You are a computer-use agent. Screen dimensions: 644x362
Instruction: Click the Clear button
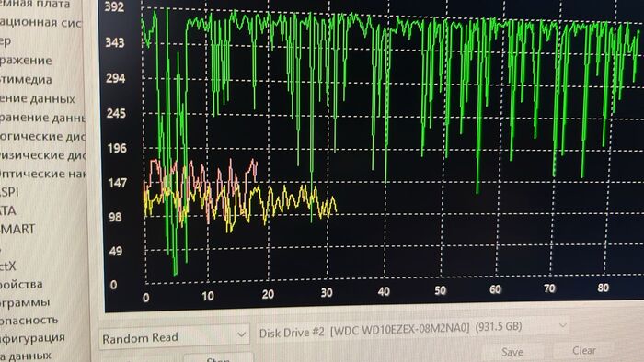583,351
